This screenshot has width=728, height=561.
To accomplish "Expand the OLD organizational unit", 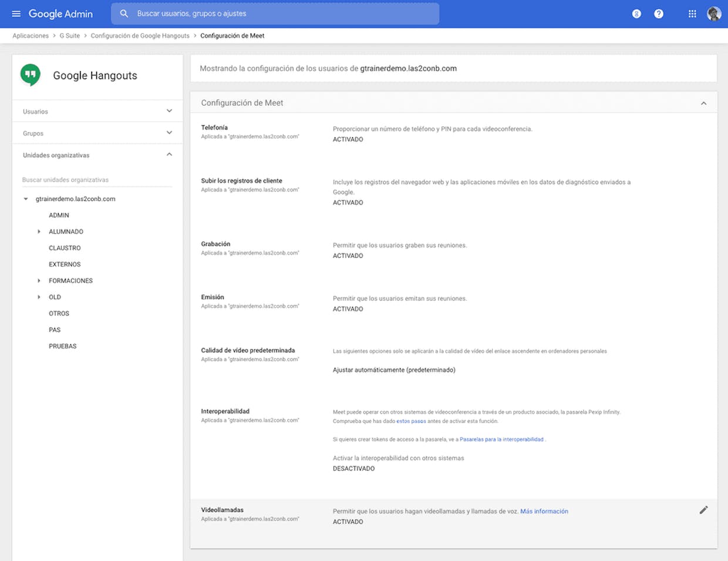I will click(39, 297).
